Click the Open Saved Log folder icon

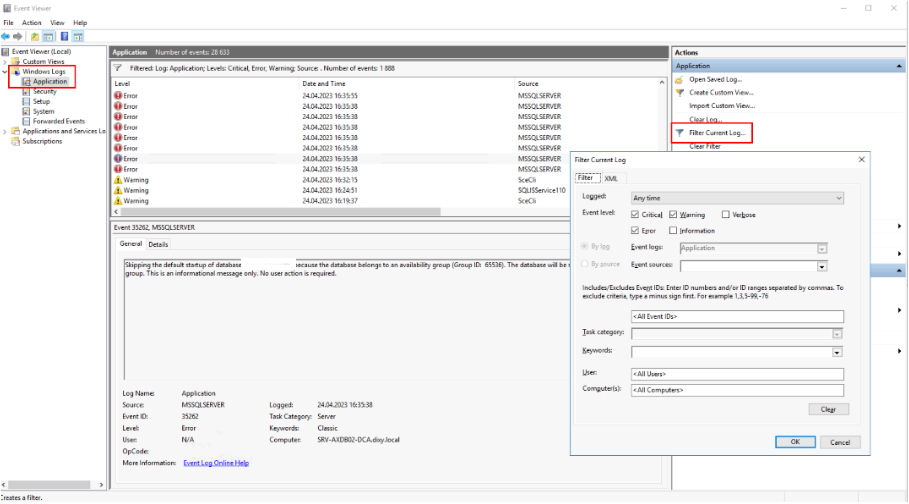pyautogui.click(x=680, y=79)
